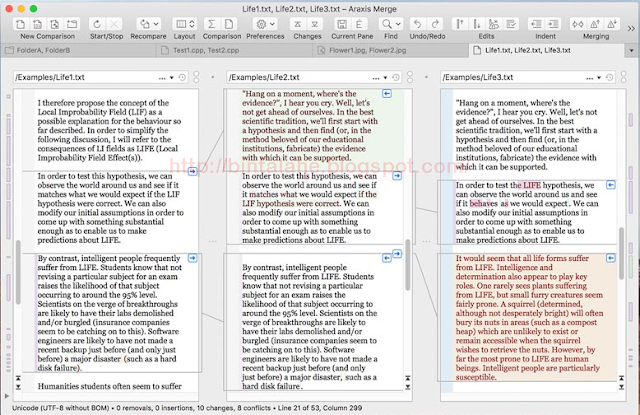Open Life3.txt file history clock icon
Screen dimensions: 640x415
609,77
